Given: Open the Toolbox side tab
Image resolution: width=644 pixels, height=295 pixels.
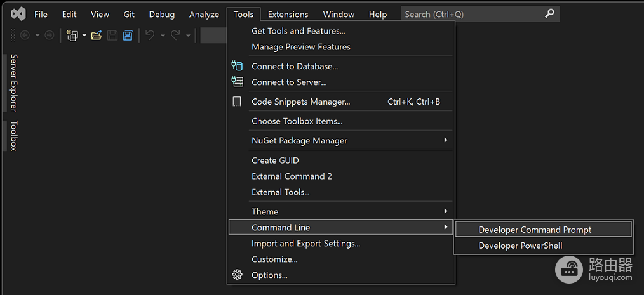Looking at the screenshot, I should 13,136.
